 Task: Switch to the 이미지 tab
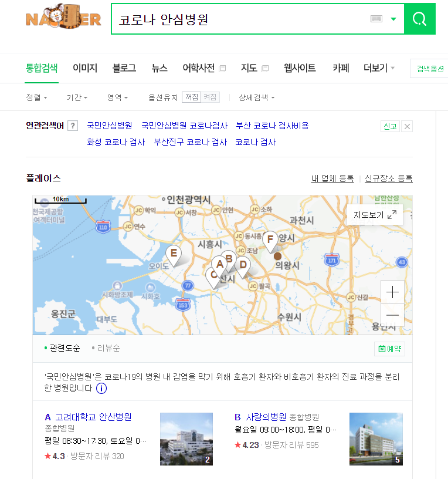85,68
